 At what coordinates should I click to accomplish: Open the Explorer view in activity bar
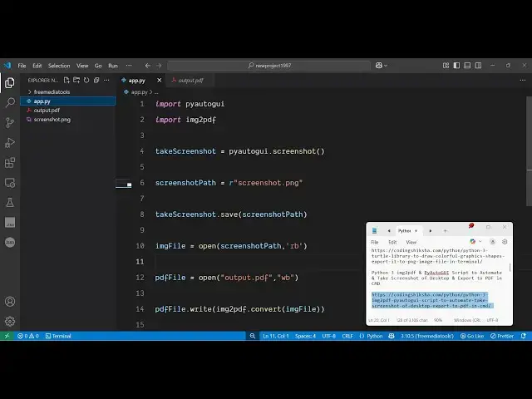click(10, 82)
